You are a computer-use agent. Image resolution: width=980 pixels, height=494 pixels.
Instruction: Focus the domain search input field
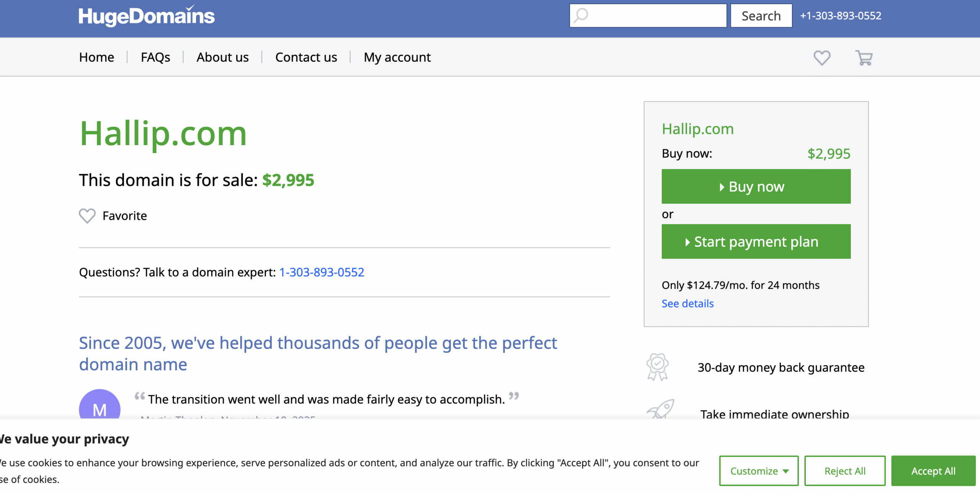[655, 16]
